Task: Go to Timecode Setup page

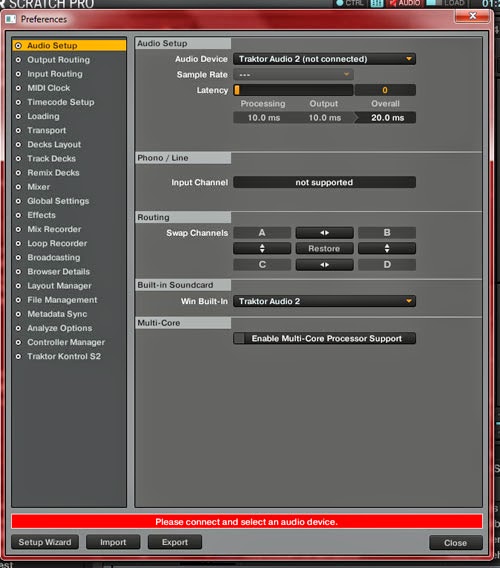Action: point(61,102)
